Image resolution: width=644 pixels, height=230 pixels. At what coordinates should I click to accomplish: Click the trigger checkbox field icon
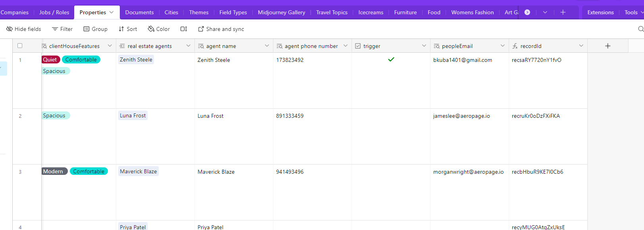(358, 46)
